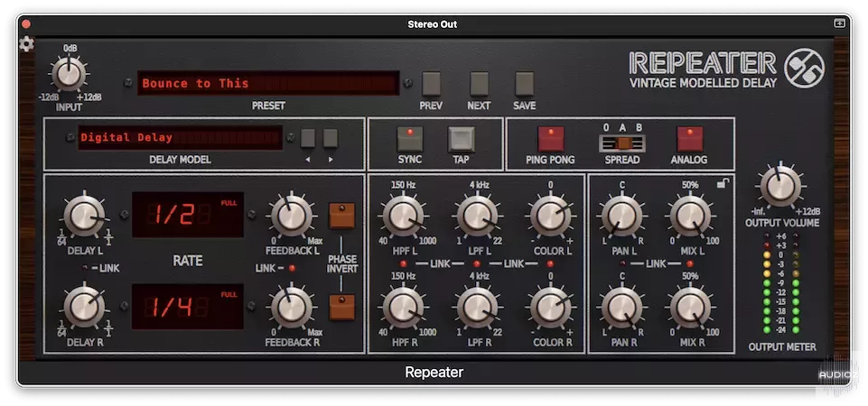The width and height of the screenshot is (868, 406).
Task: Click the OUTPUT METER LED column
Action: click(x=781, y=282)
